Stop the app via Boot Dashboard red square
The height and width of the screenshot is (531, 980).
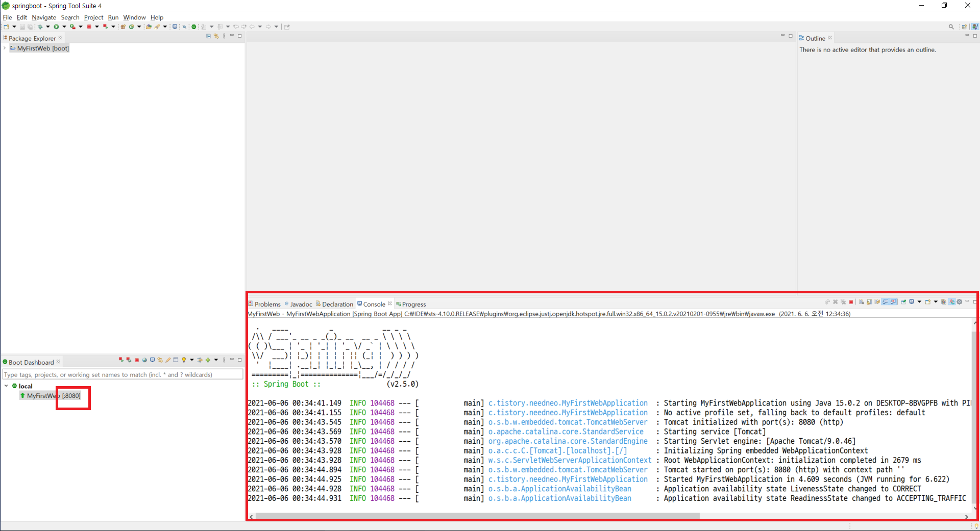click(x=137, y=360)
